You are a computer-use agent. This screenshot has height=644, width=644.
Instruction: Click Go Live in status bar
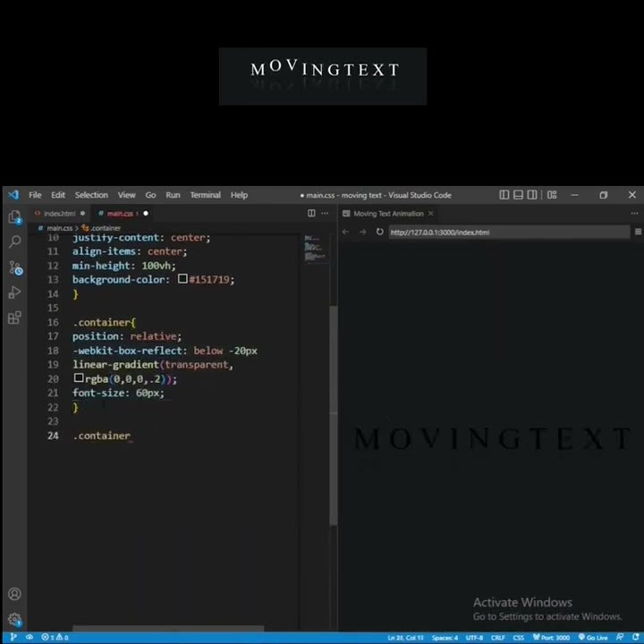tap(593, 638)
